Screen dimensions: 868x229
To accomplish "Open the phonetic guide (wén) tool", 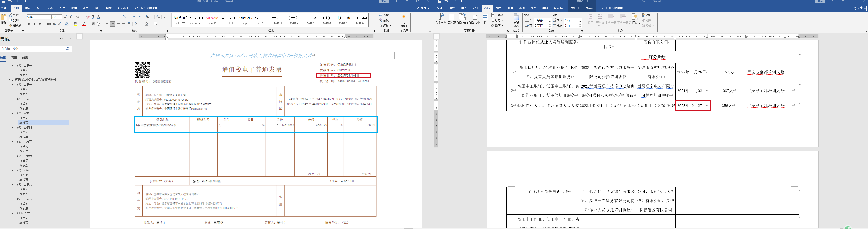I will 93,17.
